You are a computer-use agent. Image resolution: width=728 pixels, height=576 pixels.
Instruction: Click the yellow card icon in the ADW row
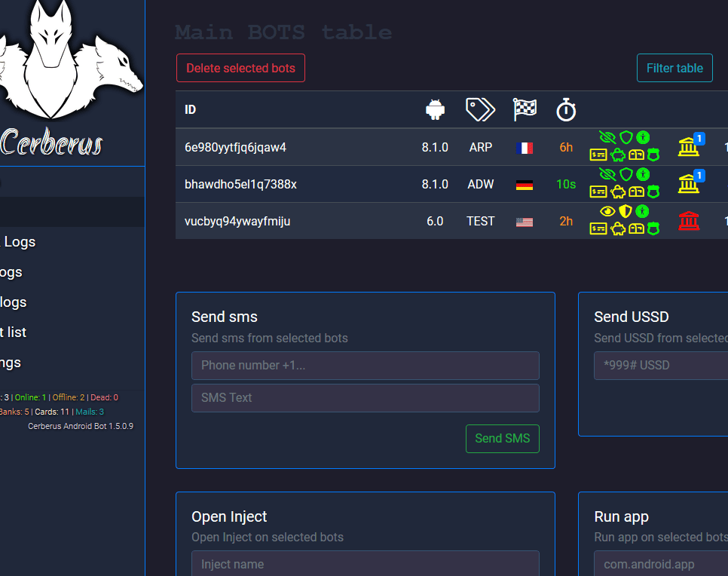coord(598,191)
